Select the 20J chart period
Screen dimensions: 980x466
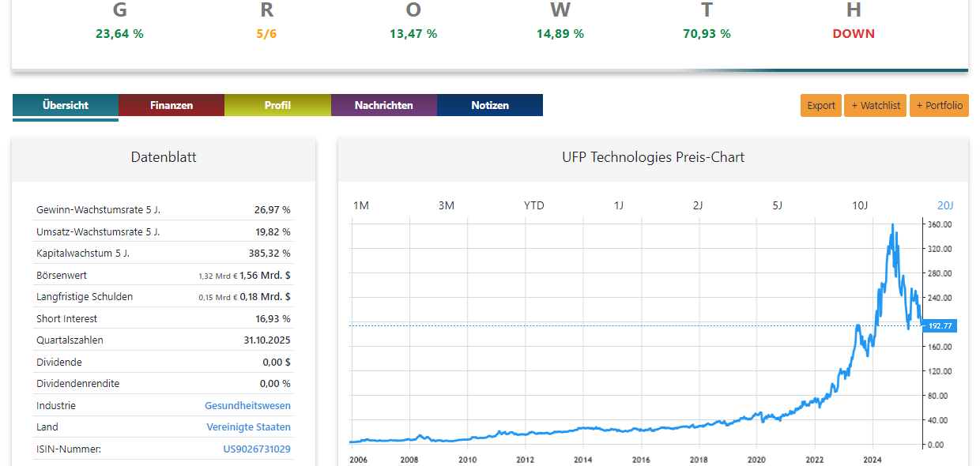(945, 205)
